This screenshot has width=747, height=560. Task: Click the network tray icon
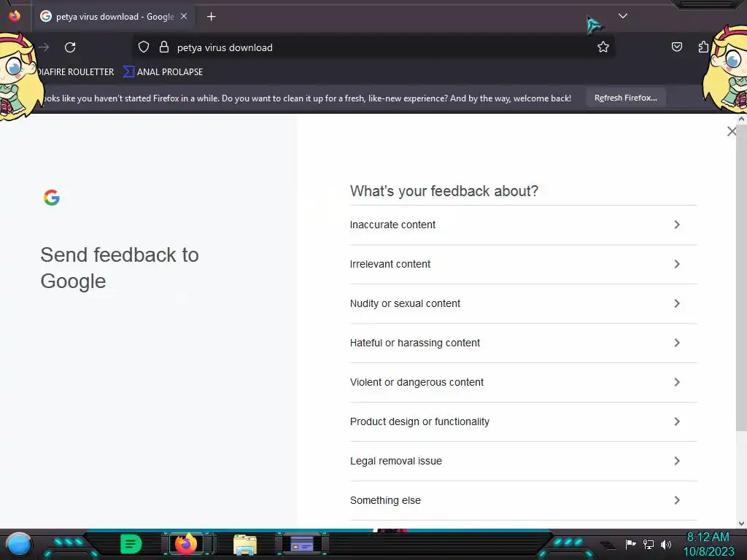pyautogui.click(x=649, y=544)
